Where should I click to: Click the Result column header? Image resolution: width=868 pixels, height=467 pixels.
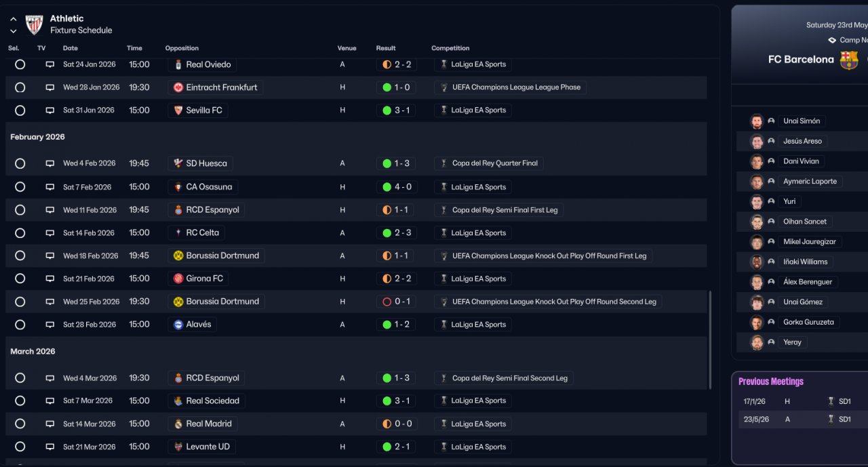coord(385,48)
